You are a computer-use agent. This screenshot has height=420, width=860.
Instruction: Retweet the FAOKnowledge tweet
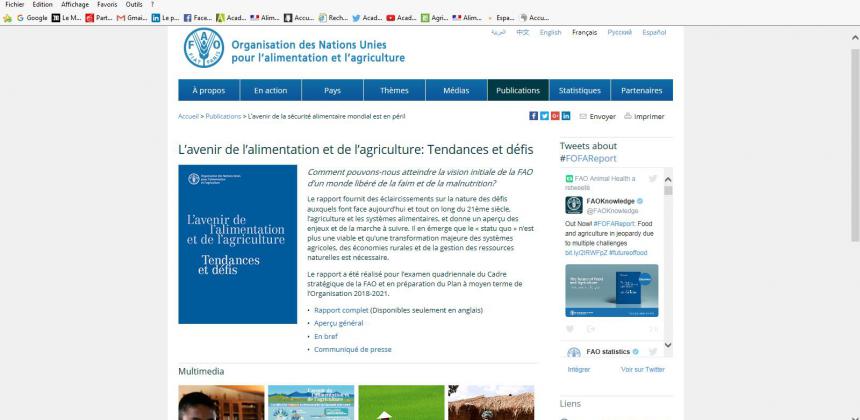click(x=591, y=329)
